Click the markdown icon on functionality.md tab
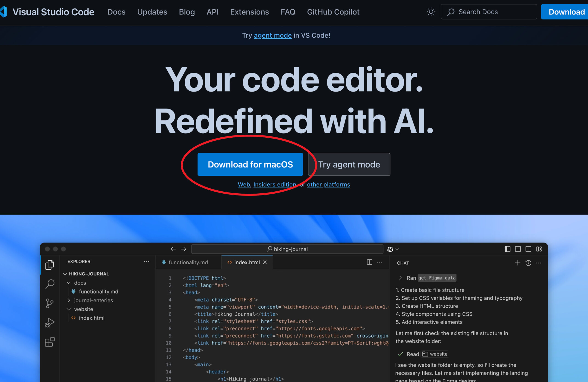The height and width of the screenshot is (382, 588). [164, 262]
